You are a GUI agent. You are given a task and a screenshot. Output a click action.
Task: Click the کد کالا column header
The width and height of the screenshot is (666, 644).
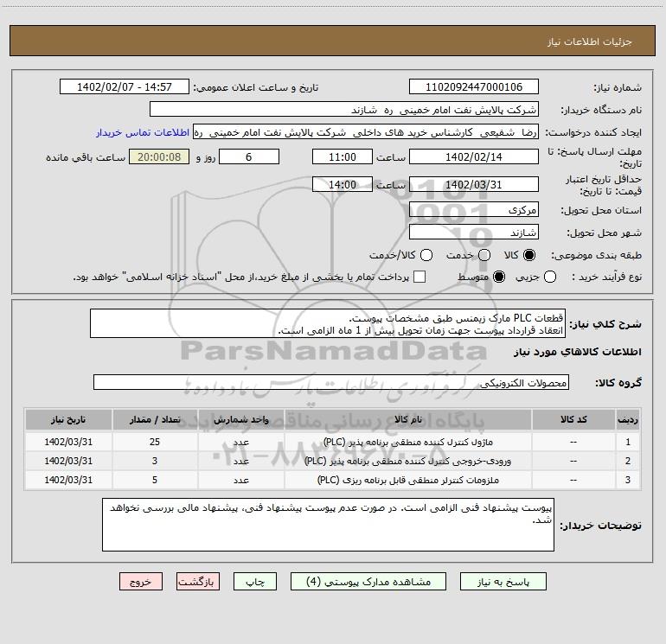coord(573,419)
